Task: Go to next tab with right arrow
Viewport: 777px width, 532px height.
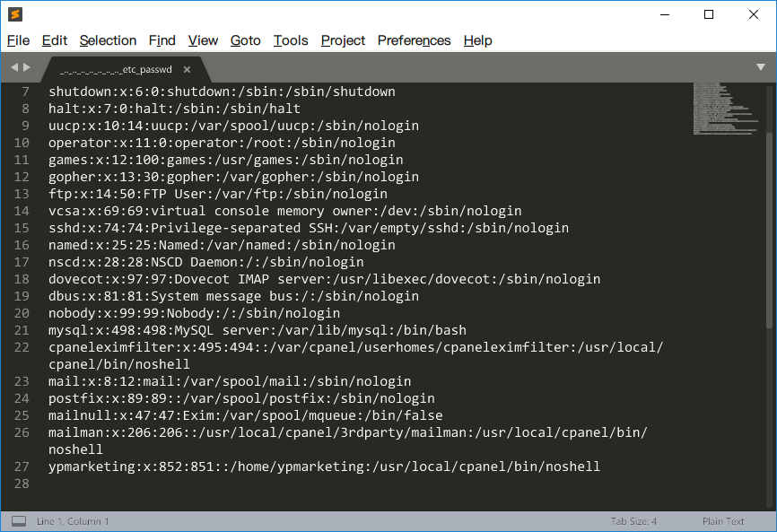Action: [27, 67]
